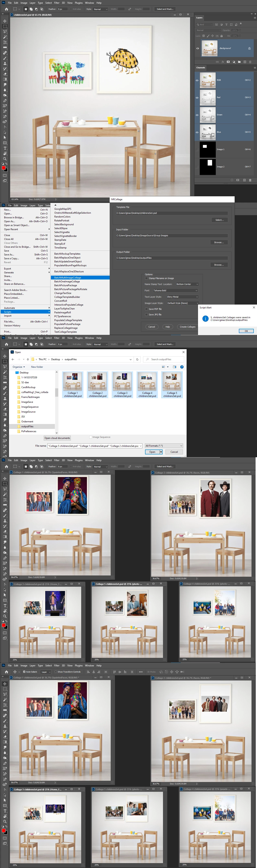Click Add layer mask icon in Layers panel

coord(228,62)
